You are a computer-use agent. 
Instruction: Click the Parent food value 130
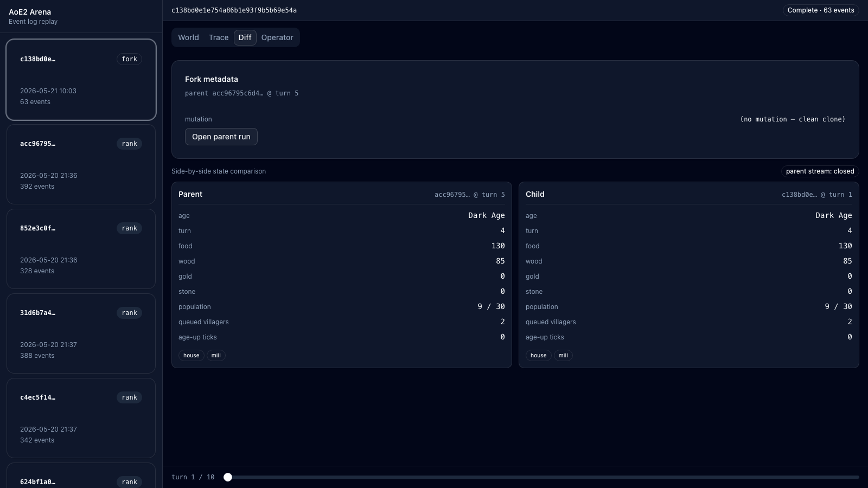tap(498, 246)
